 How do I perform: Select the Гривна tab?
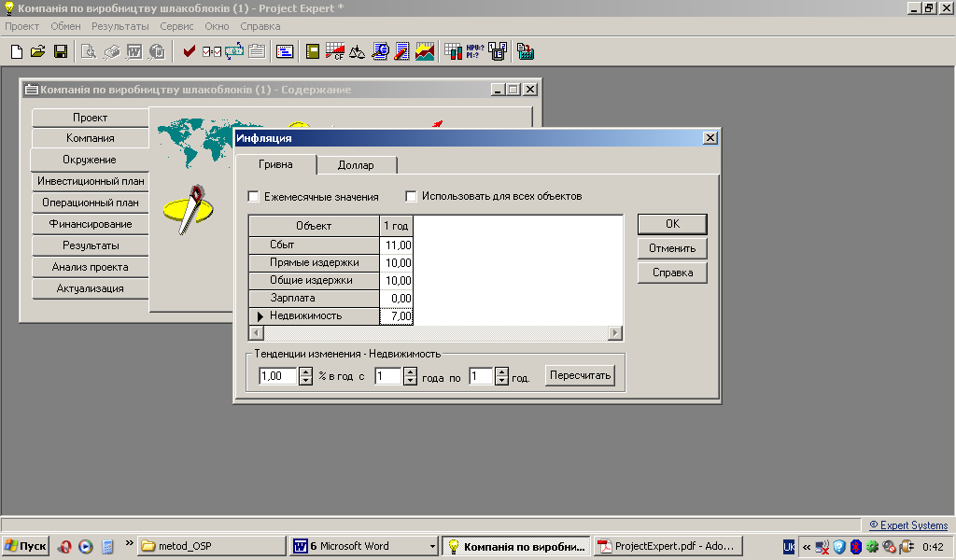[x=275, y=164]
